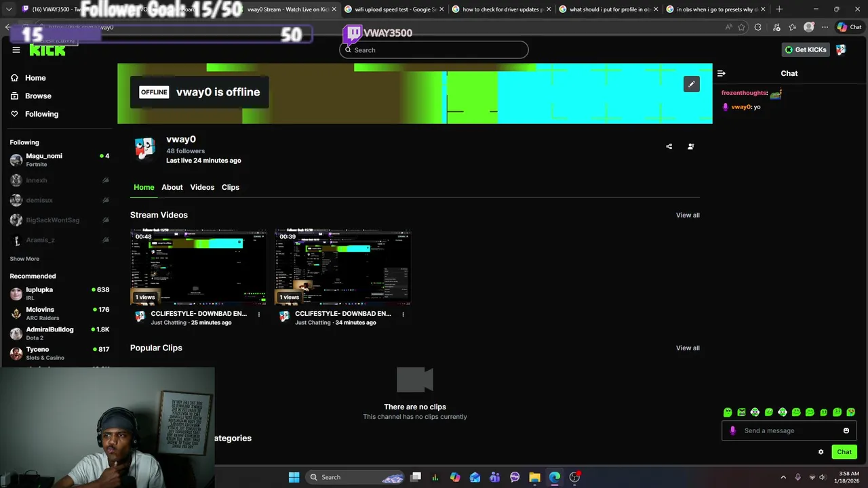Open the Edge favorites list icon
868x488 pixels.
tap(792, 27)
